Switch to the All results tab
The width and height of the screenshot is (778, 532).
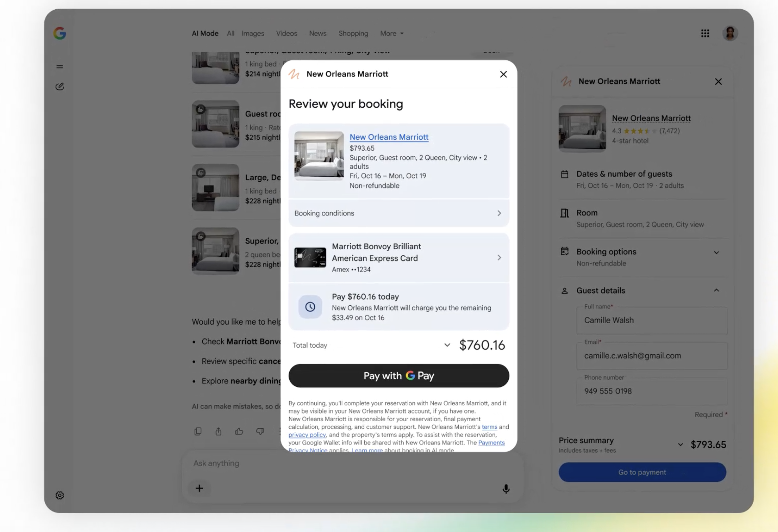coord(231,33)
